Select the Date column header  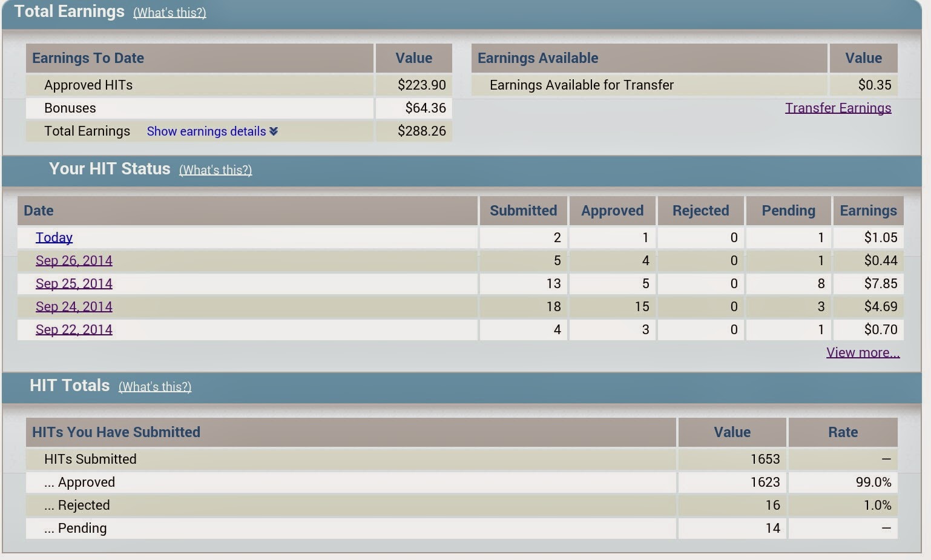coord(38,210)
